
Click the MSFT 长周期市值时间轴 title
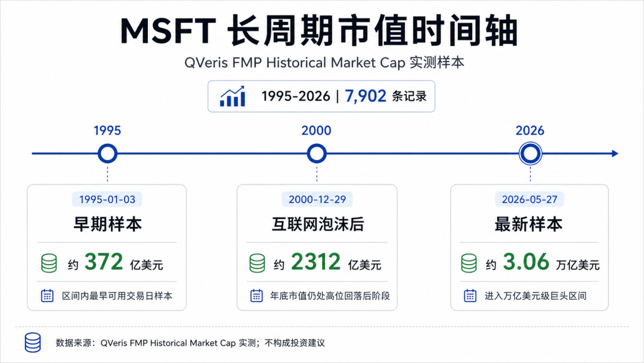[319, 31]
